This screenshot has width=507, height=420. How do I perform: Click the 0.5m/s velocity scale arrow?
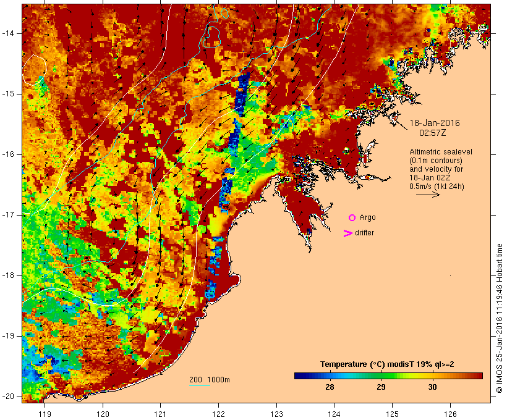(x=428, y=195)
